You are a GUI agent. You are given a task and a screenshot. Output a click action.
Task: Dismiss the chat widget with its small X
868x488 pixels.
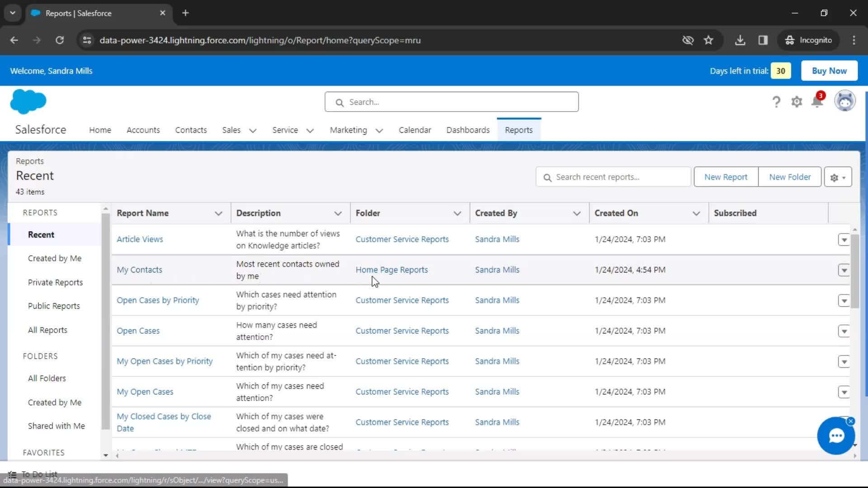tap(850, 421)
